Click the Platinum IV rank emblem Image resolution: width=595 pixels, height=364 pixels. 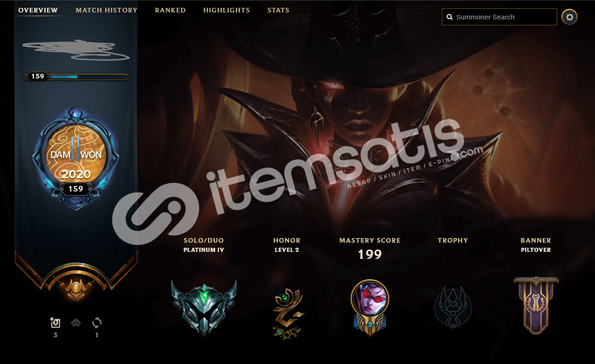204,307
